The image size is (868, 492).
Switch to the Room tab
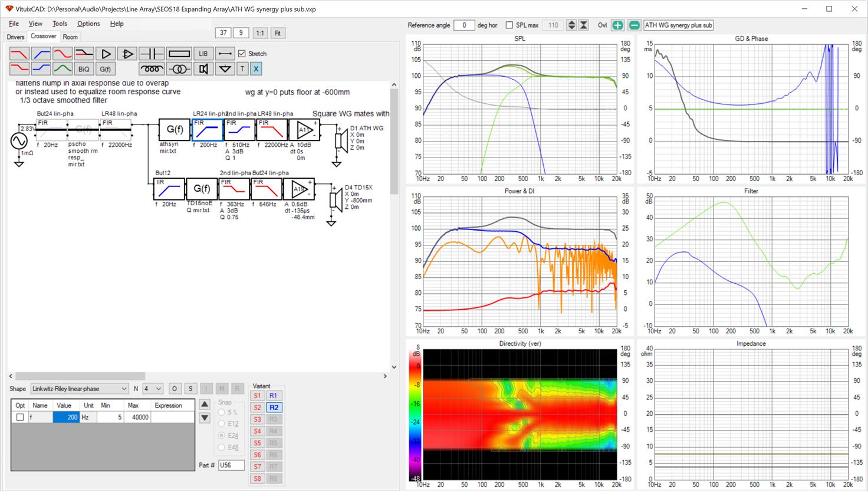[70, 37]
